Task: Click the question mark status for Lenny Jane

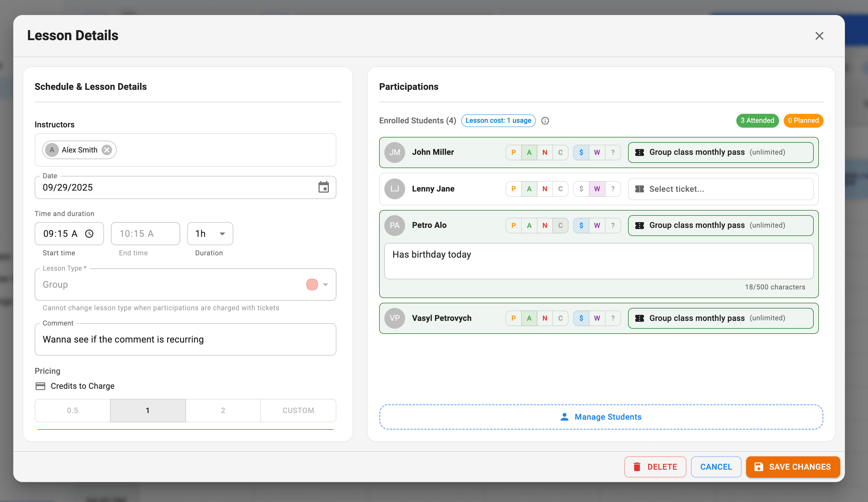Action: [613, 189]
